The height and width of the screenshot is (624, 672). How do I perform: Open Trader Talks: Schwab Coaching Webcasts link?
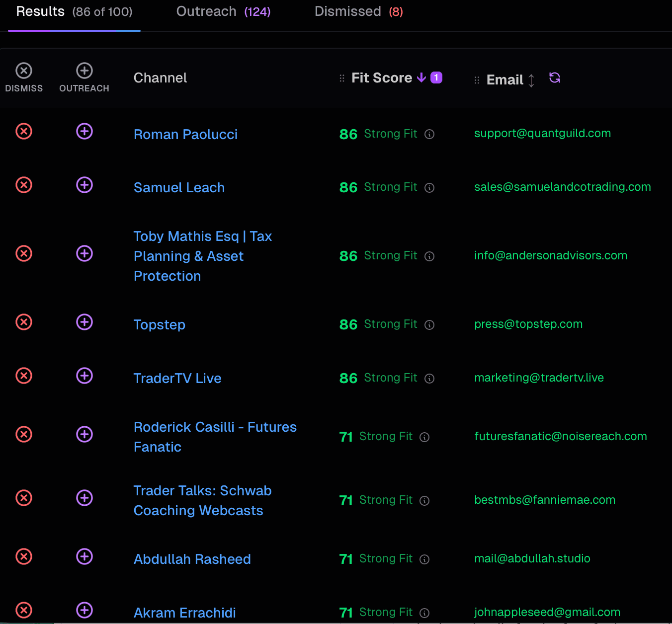[203, 501]
